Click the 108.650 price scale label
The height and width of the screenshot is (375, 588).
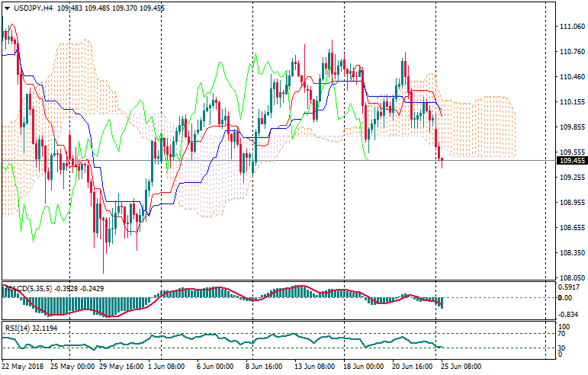[571, 228]
